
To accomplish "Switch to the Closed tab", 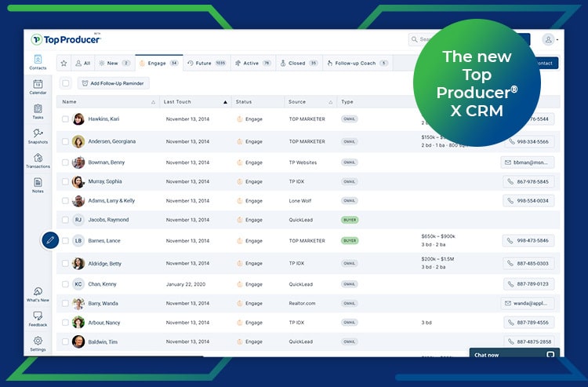I will [299, 63].
